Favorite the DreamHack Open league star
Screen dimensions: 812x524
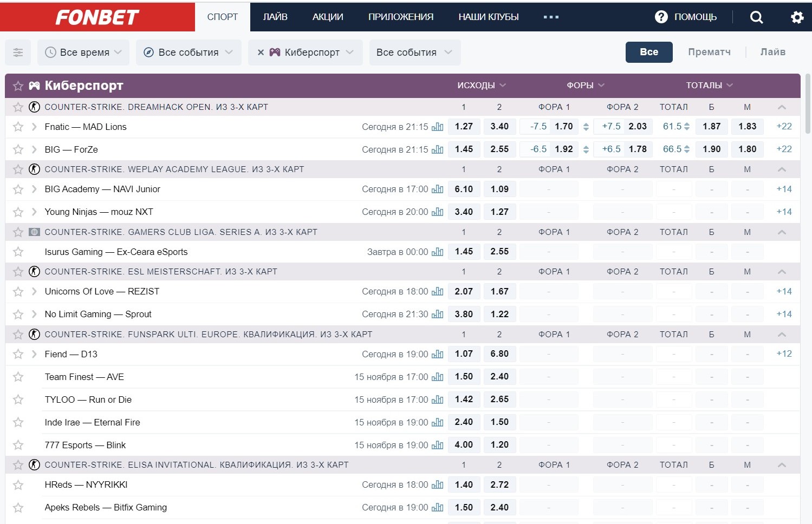click(x=18, y=107)
